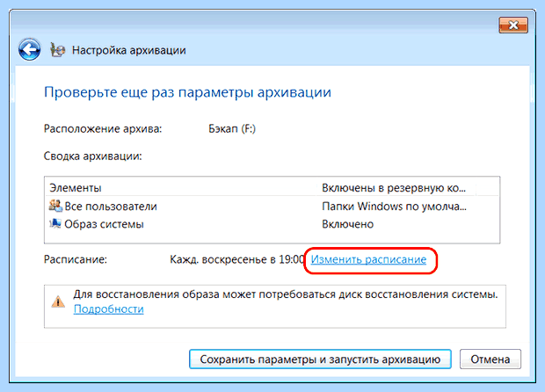Click the Папки Windows по умолча... value
The image size is (545, 392).
pos(394,207)
